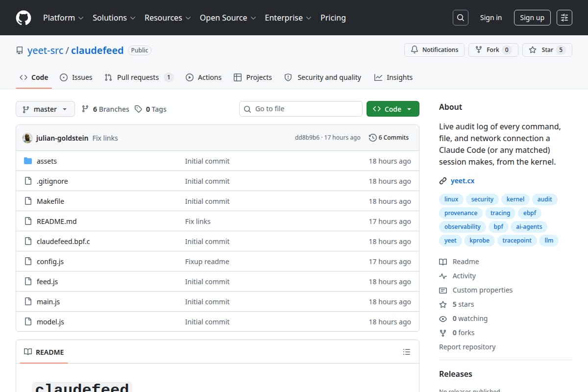Click the ebpf topic tag
This screenshot has height=392, width=588.
530,213
